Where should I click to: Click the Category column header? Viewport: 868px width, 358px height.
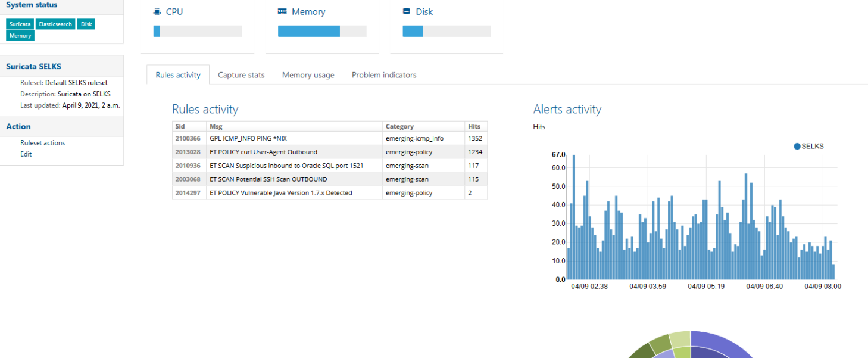pyautogui.click(x=424, y=126)
